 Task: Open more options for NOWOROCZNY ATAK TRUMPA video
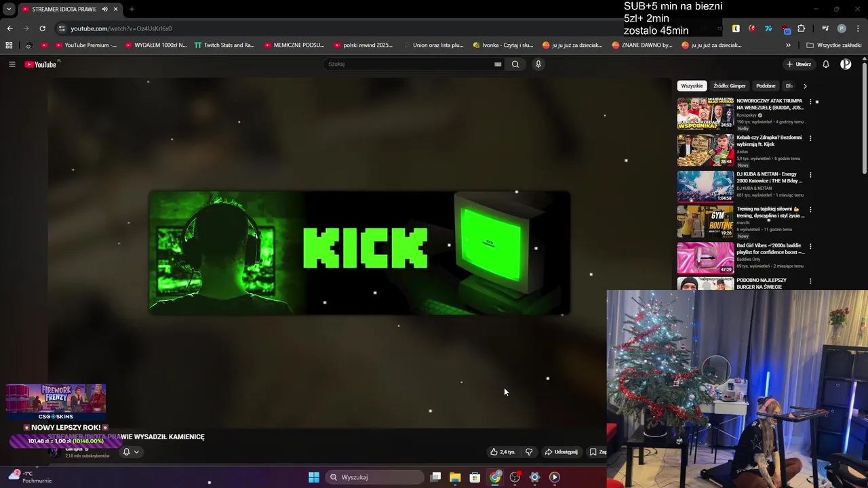810,102
